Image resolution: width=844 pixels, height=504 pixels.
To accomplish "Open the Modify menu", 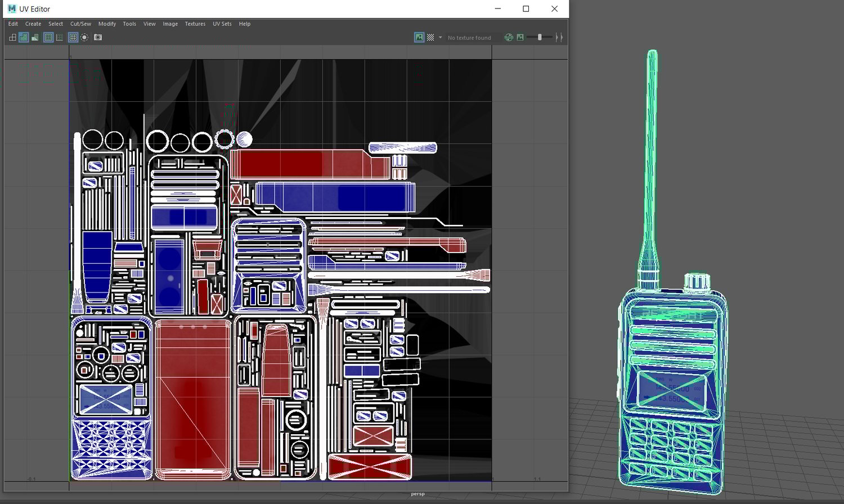I will 107,24.
